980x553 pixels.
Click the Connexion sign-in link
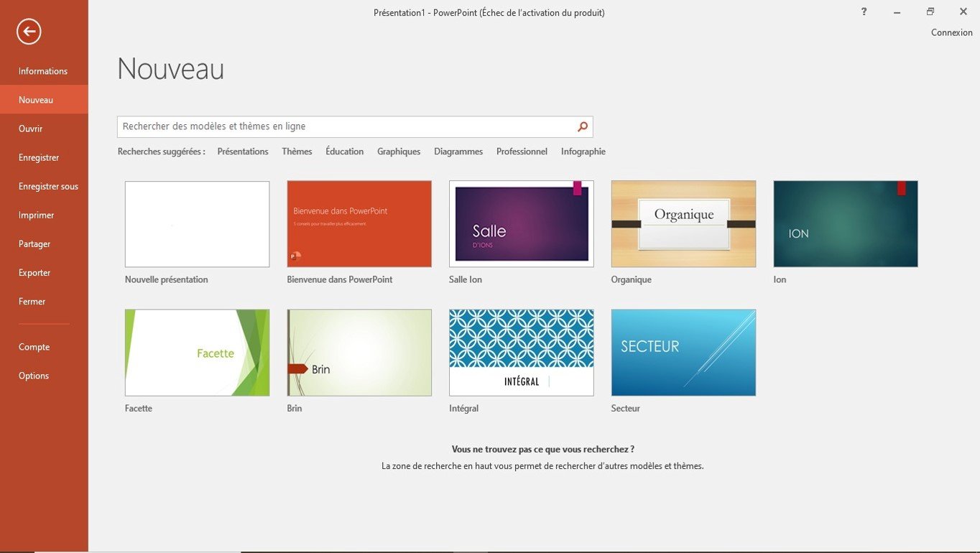click(951, 32)
